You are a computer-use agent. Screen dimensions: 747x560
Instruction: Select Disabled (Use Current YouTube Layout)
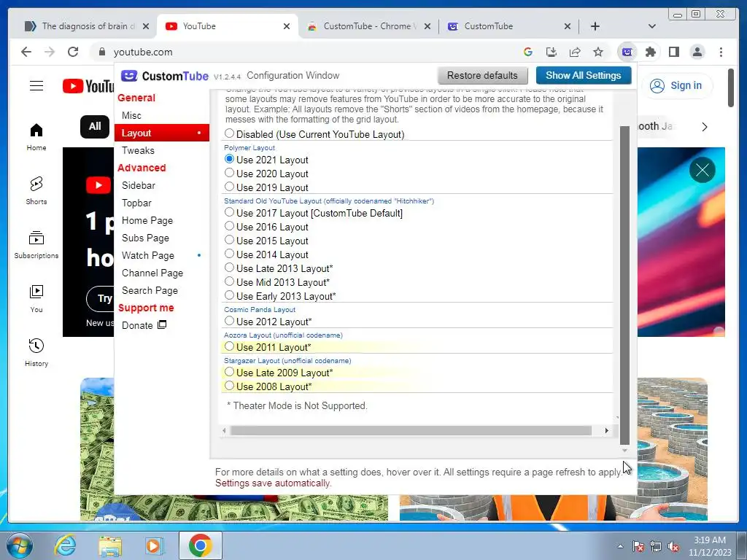coord(229,133)
